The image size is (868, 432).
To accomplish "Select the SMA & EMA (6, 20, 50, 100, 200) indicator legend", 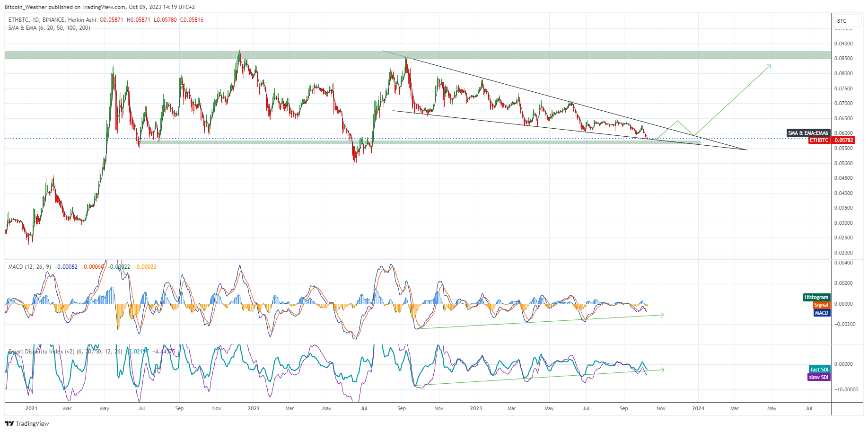I will pyautogui.click(x=49, y=28).
